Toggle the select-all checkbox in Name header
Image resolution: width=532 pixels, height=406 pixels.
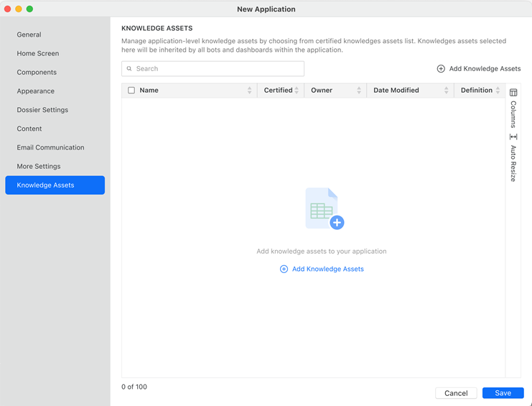coord(131,91)
